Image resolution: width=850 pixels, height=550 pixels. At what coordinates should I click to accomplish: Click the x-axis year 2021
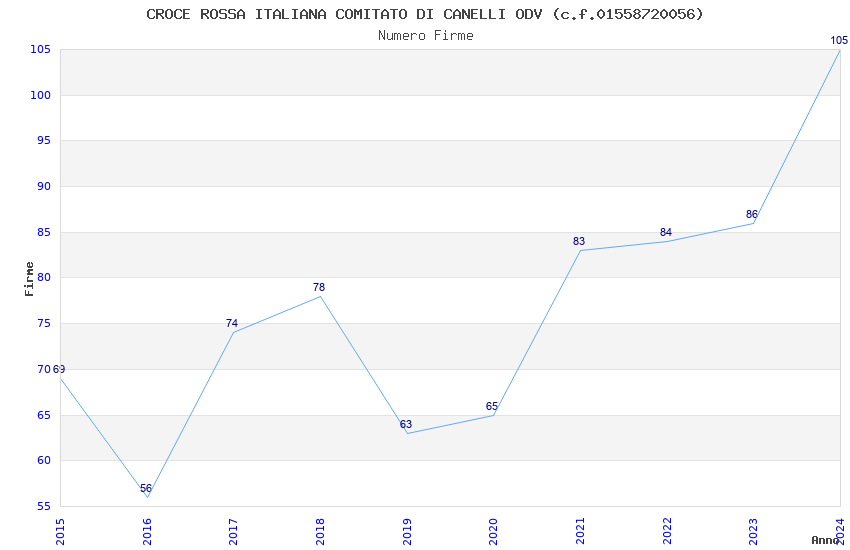pos(580,532)
